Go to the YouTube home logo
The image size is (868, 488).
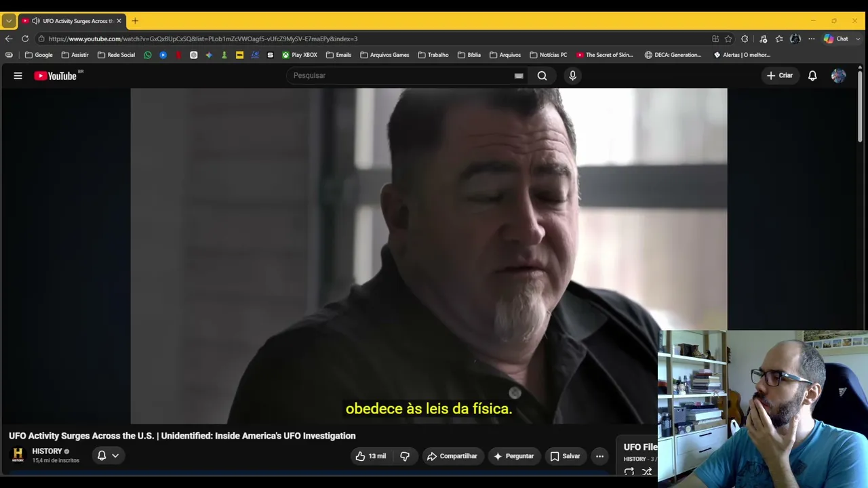(x=56, y=76)
